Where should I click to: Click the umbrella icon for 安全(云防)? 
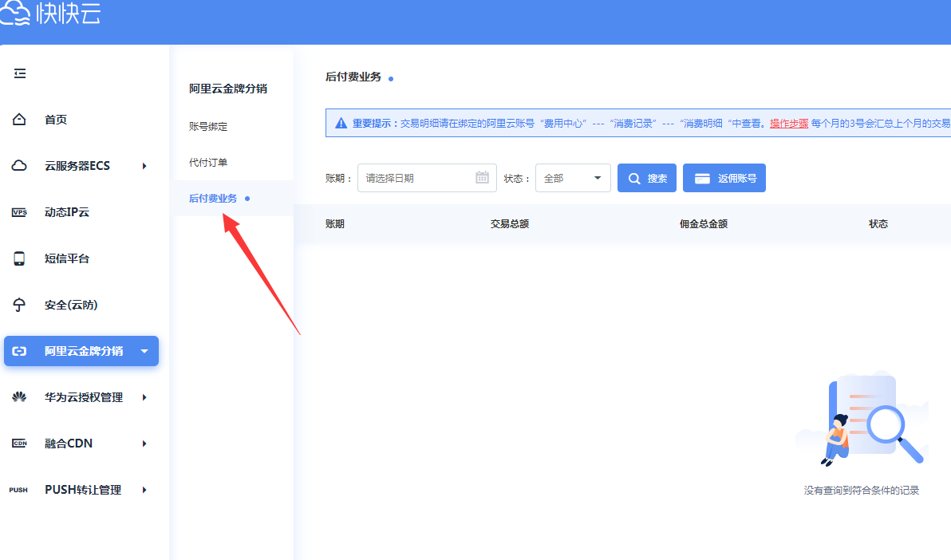tap(20, 305)
